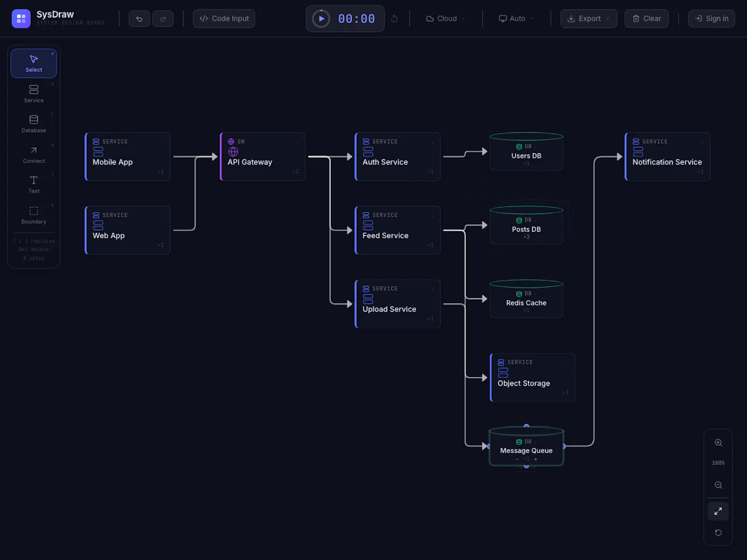Click the Message Queue label
Screen dimensions: 747x560
click(526, 451)
